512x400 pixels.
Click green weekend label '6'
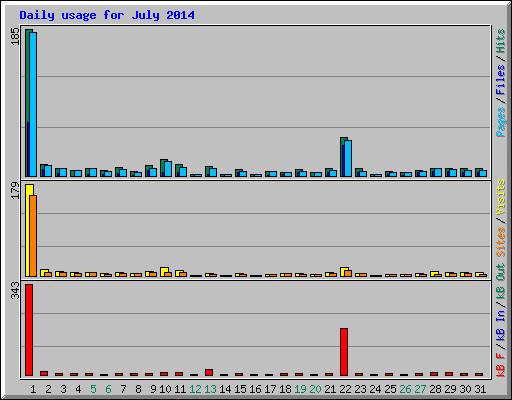108,389
